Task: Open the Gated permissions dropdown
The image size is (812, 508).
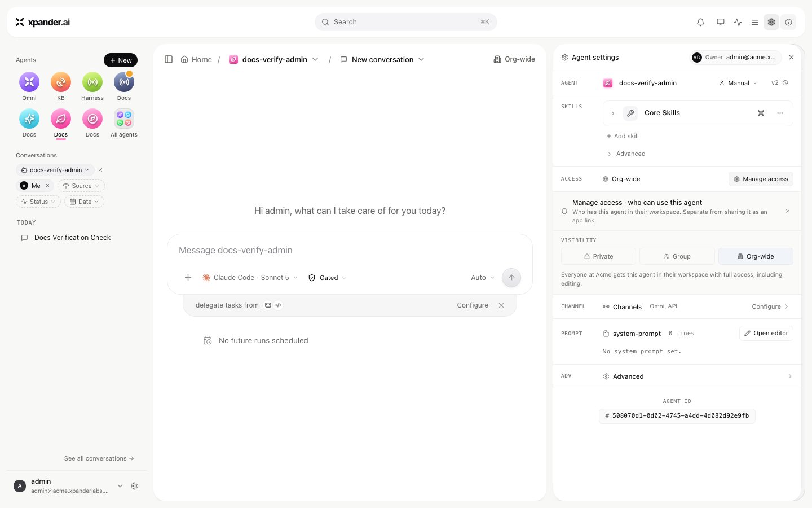Action: pyautogui.click(x=327, y=278)
